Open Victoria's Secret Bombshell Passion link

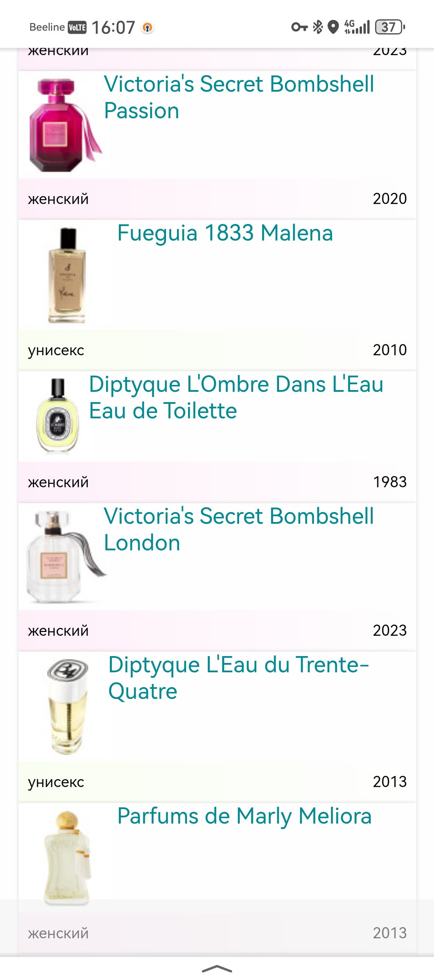tap(238, 97)
